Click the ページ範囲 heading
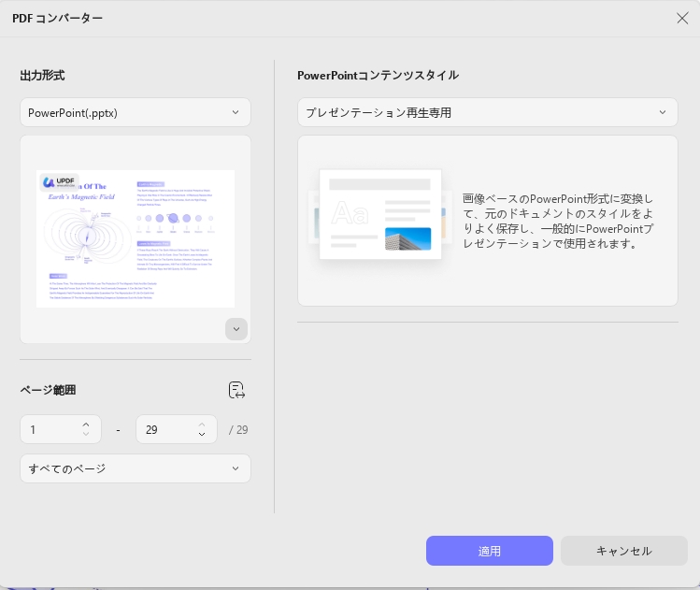 click(x=48, y=390)
